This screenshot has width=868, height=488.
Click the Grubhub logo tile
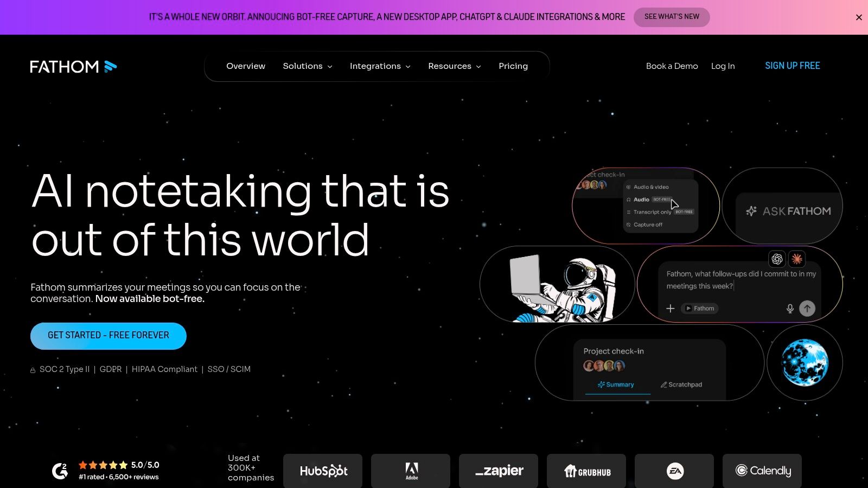click(586, 471)
